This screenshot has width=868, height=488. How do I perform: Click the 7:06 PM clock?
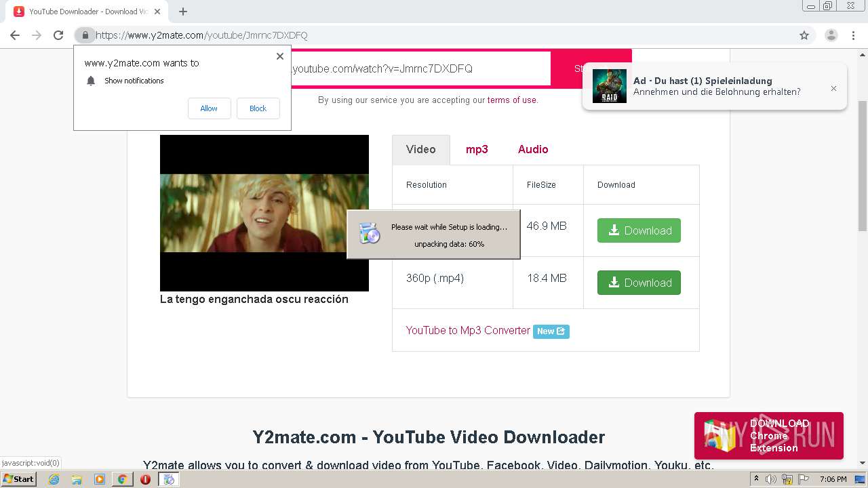(833, 479)
